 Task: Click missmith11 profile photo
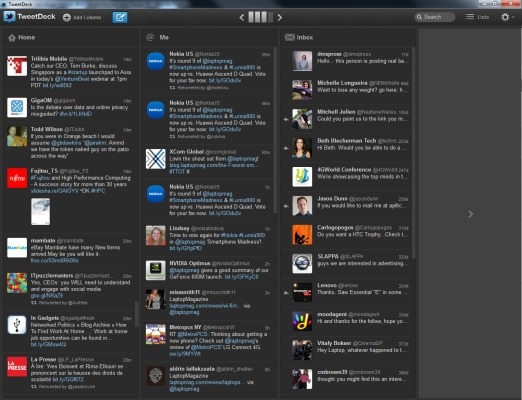pyautogui.click(x=156, y=299)
